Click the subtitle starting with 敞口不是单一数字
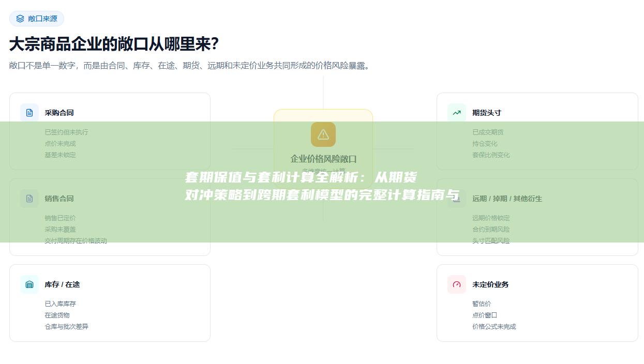The width and height of the screenshot is (644, 364). [190, 66]
